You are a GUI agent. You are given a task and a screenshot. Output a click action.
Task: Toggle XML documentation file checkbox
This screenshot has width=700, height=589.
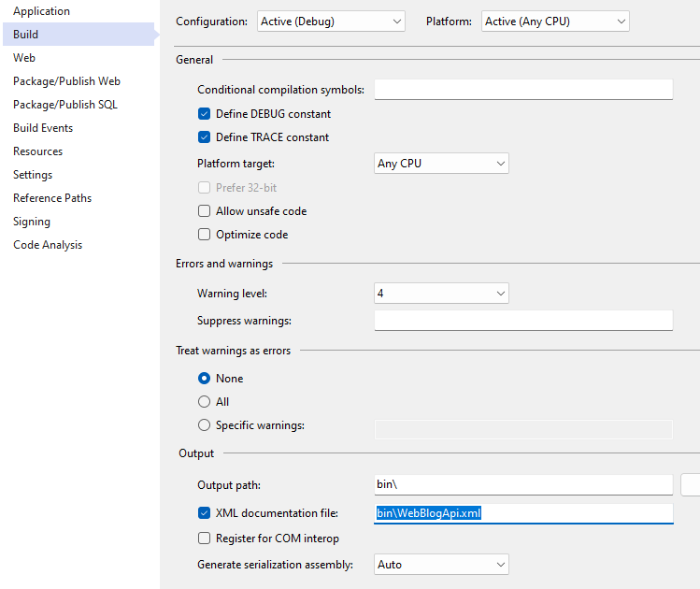(x=205, y=513)
